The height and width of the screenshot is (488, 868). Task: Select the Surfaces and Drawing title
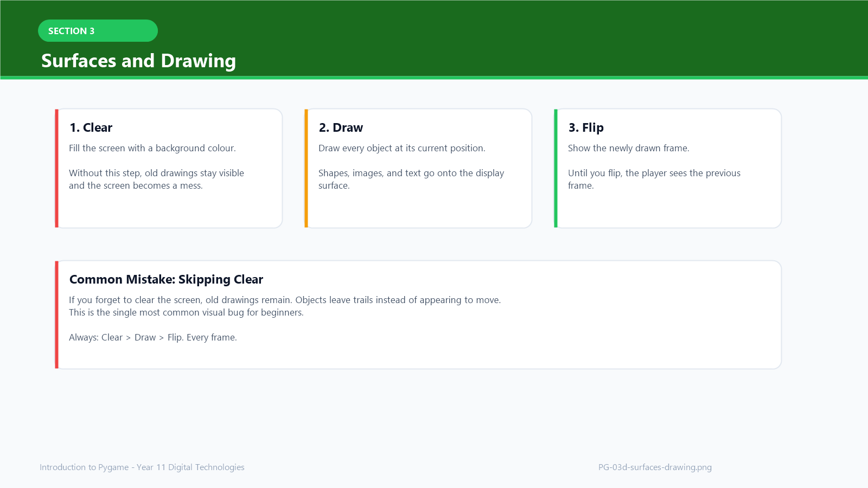138,61
